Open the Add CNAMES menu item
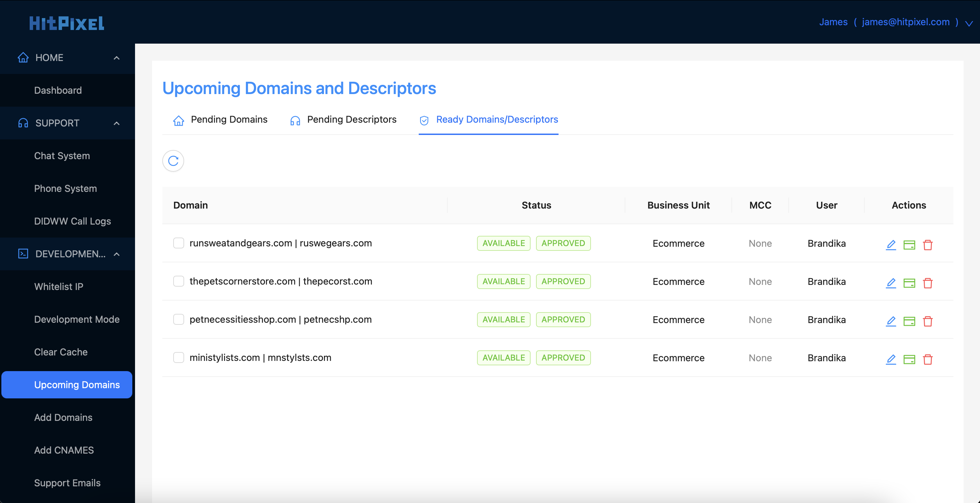Viewport: 980px width, 503px height. [x=64, y=450]
